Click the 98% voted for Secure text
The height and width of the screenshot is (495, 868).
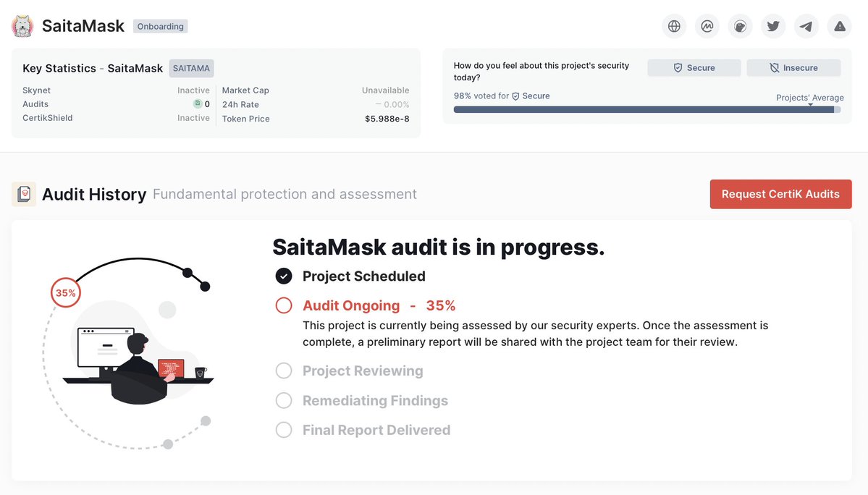click(502, 96)
